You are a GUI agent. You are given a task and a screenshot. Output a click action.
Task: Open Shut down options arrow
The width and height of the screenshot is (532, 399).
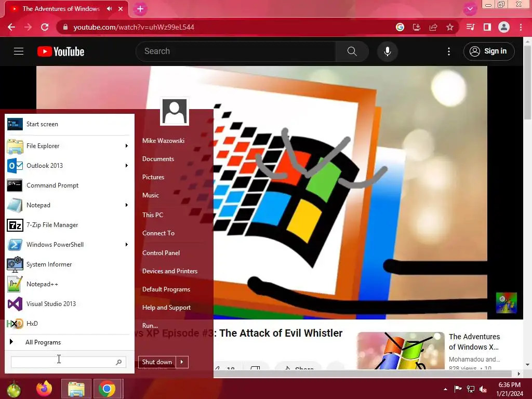(182, 362)
